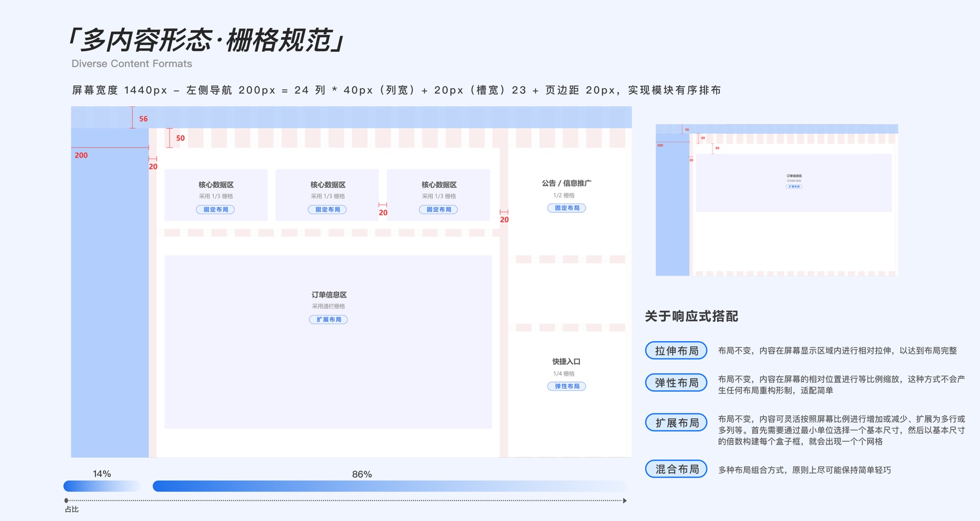Screen dimensions: 980x521
Task: Click the right arrow of 占比 axis
Action: (624, 501)
